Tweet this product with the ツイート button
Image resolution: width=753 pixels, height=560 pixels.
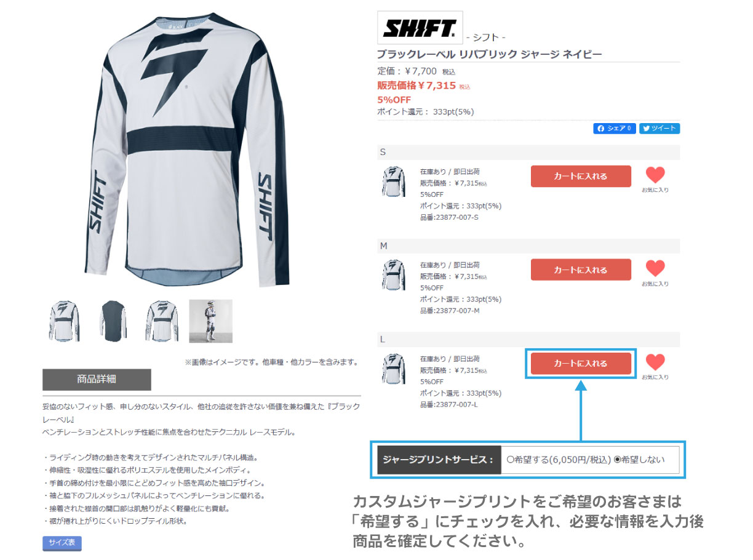click(x=659, y=129)
